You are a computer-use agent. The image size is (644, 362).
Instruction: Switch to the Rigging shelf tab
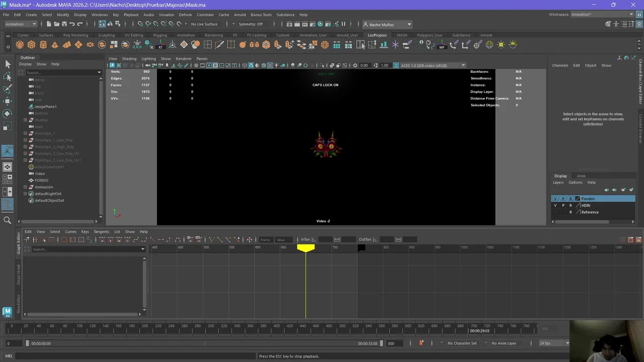pos(160,35)
